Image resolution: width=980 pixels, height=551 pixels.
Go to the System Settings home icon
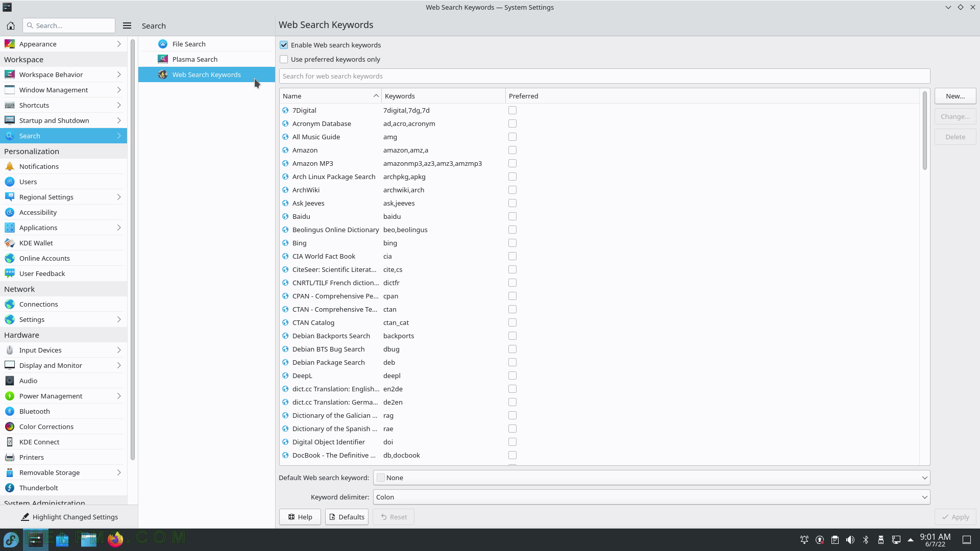click(x=11, y=26)
